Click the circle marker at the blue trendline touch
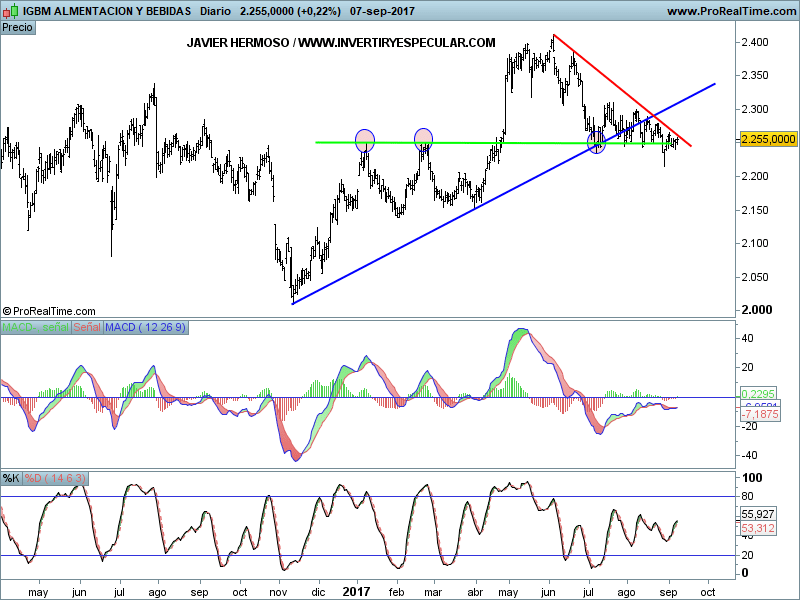Viewport: 800px width, 600px height. (597, 143)
